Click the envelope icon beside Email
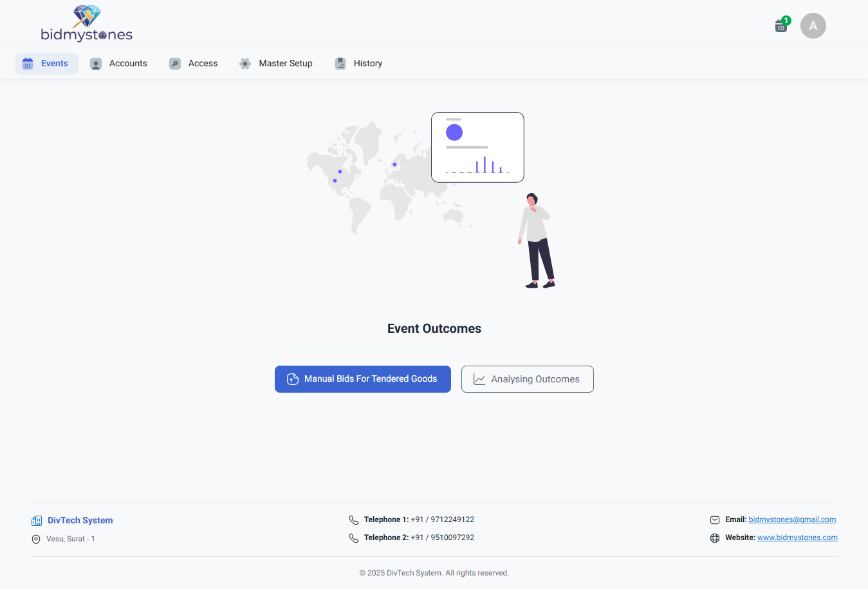This screenshot has width=868, height=589. click(715, 520)
